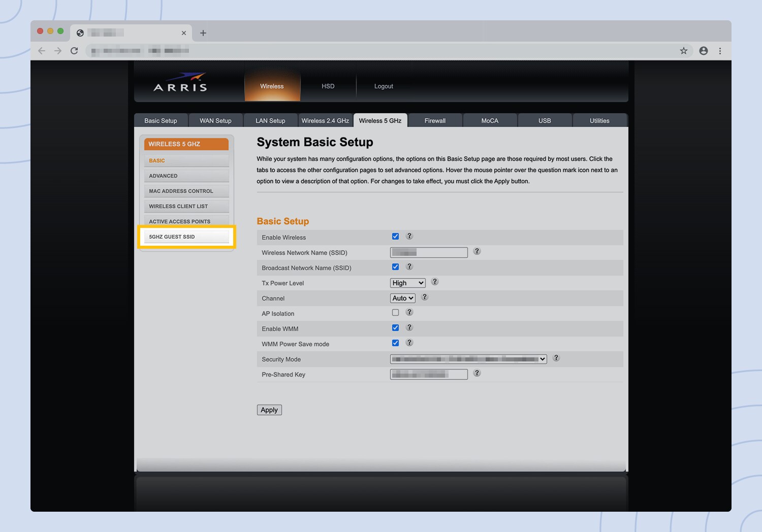Open the Basic Setup tab
The width and height of the screenshot is (762, 532).
161,121
